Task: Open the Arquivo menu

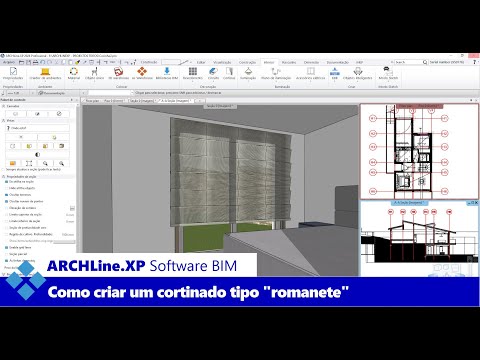Action: (x=9, y=62)
